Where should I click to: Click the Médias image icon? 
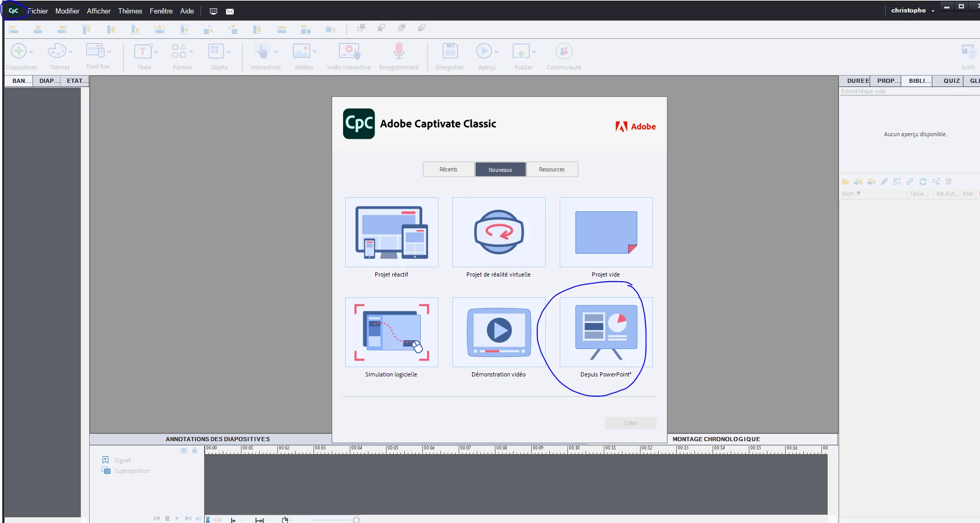[301, 51]
